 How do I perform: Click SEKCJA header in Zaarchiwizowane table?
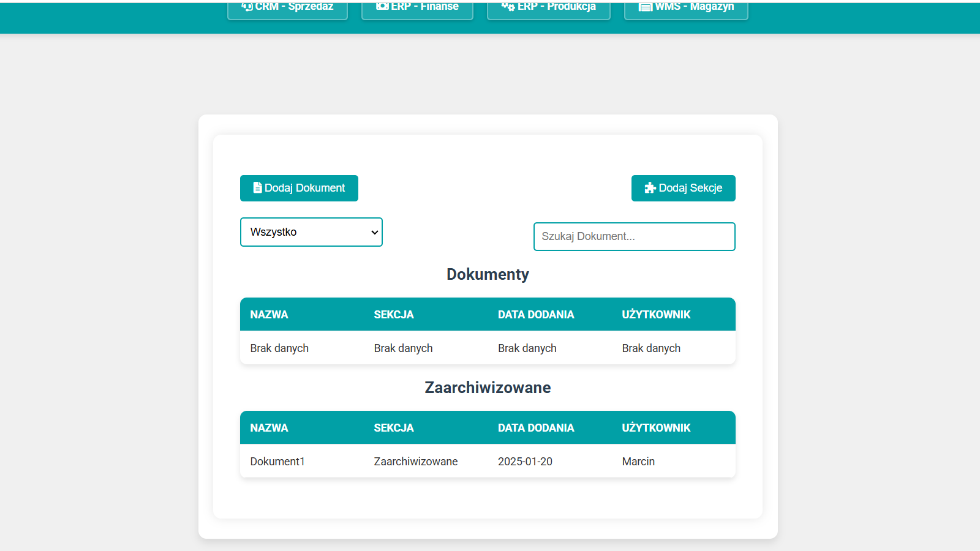[394, 428]
